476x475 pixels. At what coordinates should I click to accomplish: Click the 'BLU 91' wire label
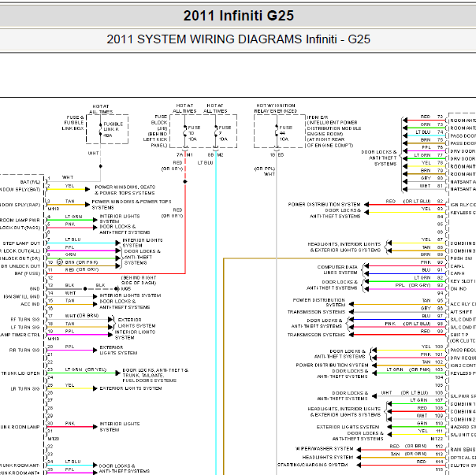[x=433, y=269]
